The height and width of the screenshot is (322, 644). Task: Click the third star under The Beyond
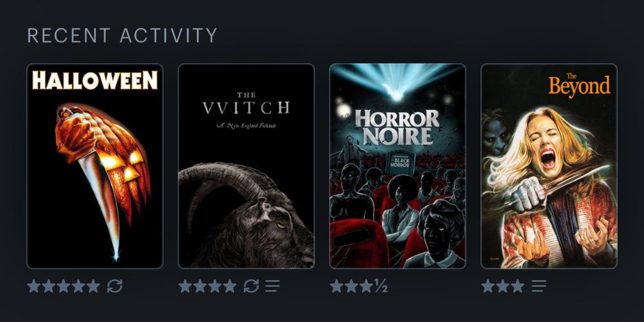(518, 286)
